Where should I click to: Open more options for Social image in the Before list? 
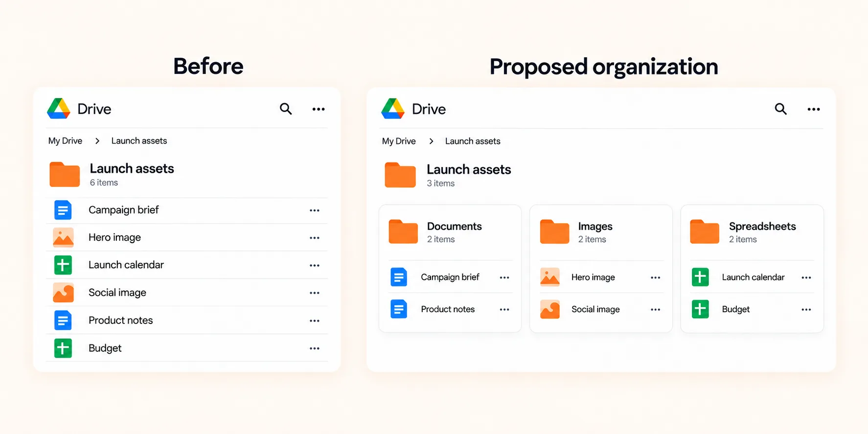[x=315, y=293]
